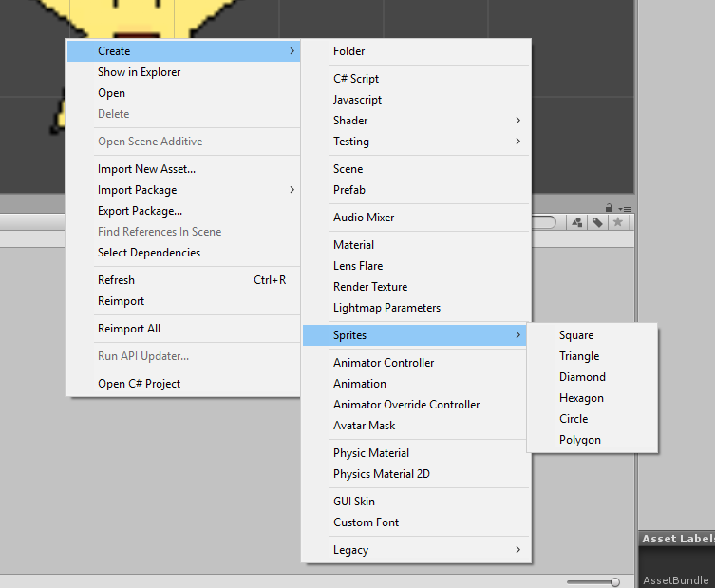Viewport: 715px width, 588px height.
Task: Select the Create menu entry
Action: 183,51
